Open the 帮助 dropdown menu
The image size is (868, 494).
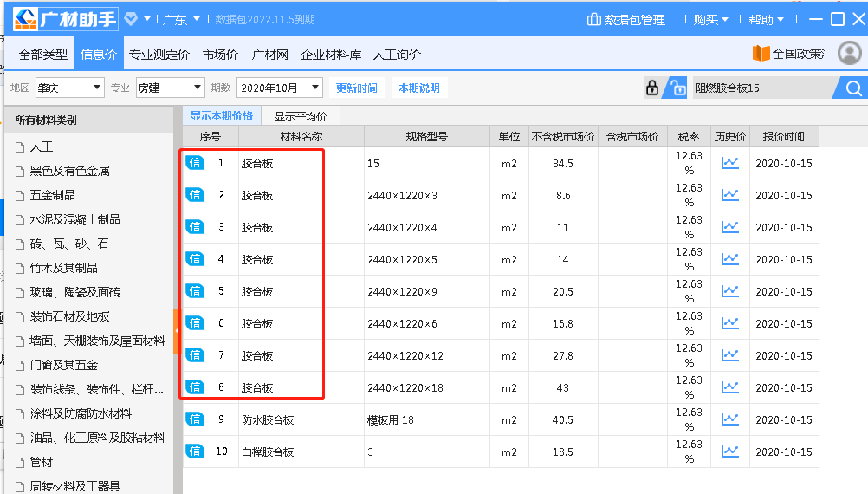(x=766, y=20)
